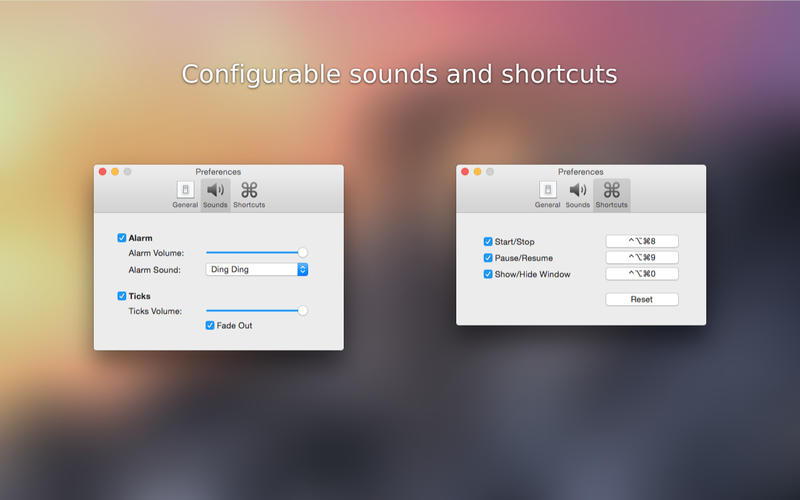Click the Ticks Volume slider knob
This screenshot has width=800, height=500.
(303, 311)
